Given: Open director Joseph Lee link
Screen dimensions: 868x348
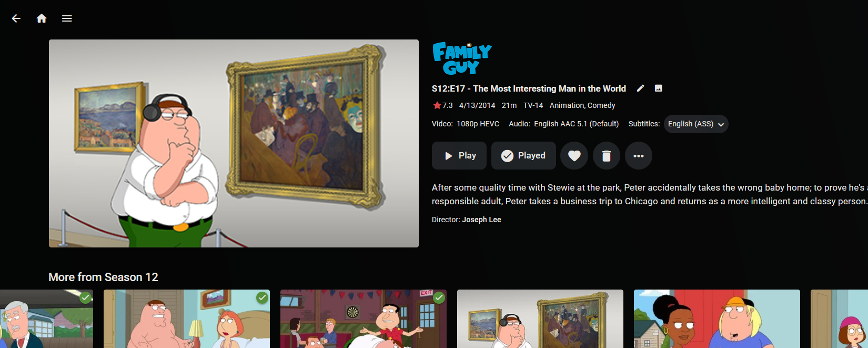Looking at the screenshot, I should point(481,220).
